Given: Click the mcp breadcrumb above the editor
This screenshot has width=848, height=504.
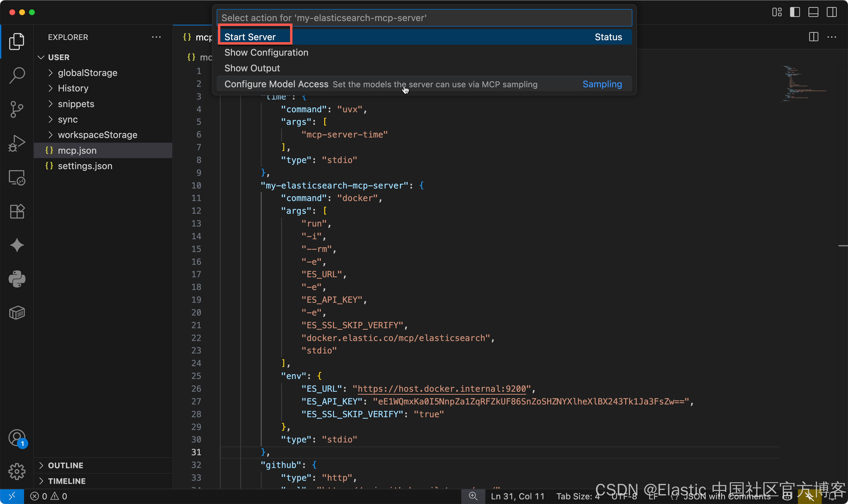Looking at the screenshot, I should pyautogui.click(x=200, y=57).
